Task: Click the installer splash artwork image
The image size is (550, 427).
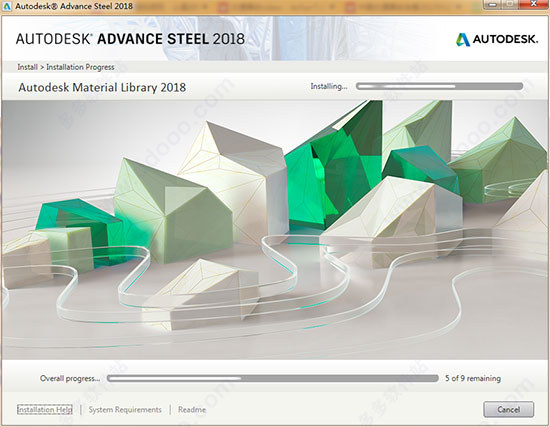Action: point(275,230)
